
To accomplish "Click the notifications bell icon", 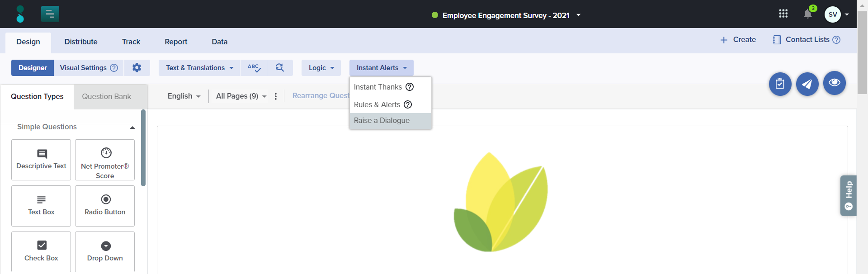I will point(807,14).
